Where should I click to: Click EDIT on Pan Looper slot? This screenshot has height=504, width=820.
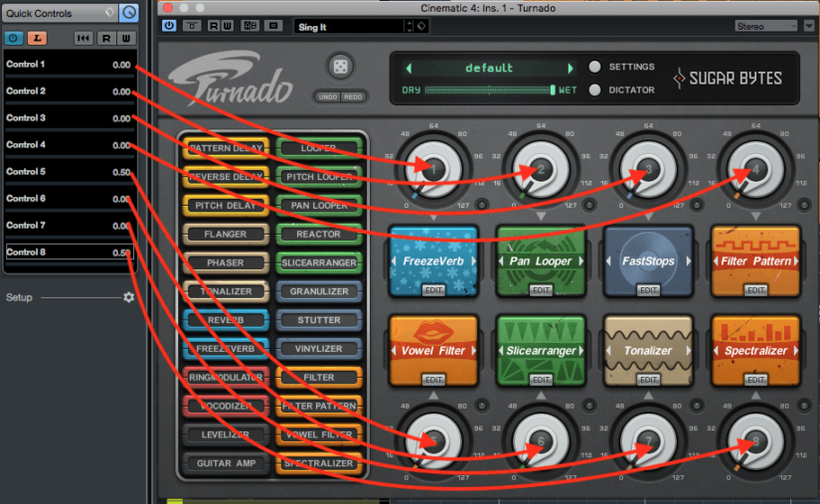point(541,290)
